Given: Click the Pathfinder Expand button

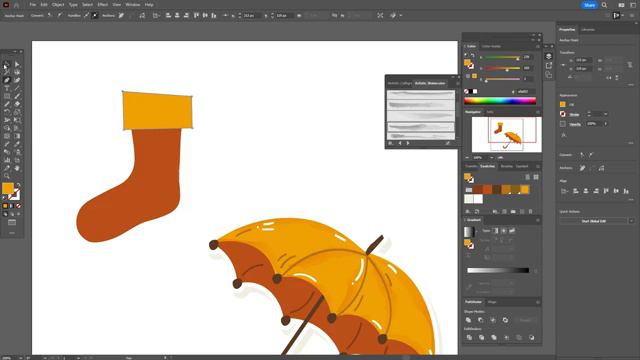Looking at the screenshot, I should 525,320.
